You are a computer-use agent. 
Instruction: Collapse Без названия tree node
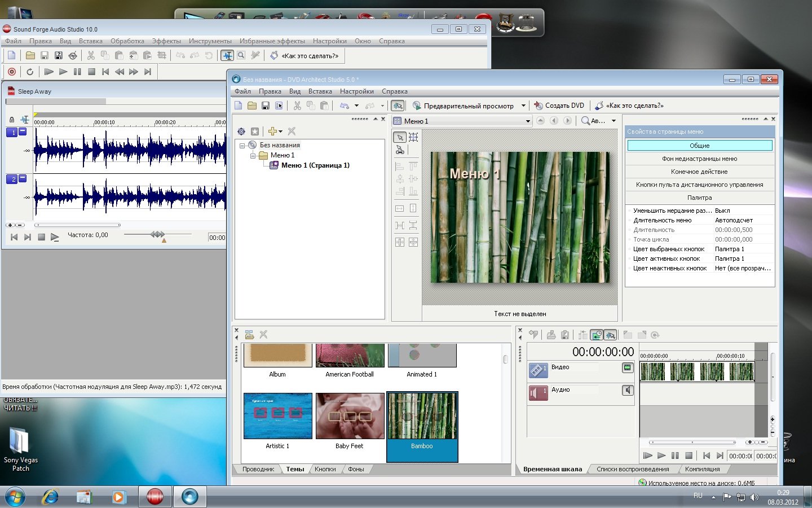[242, 146]
